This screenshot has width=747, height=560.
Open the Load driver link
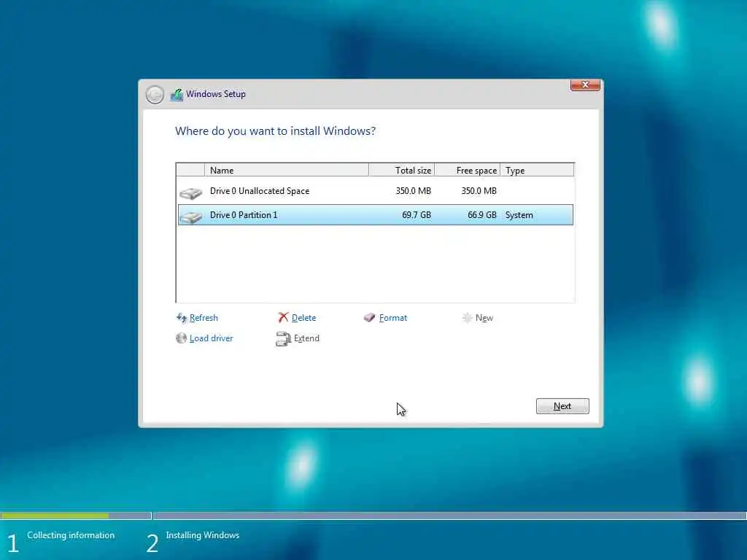point(211,338)
